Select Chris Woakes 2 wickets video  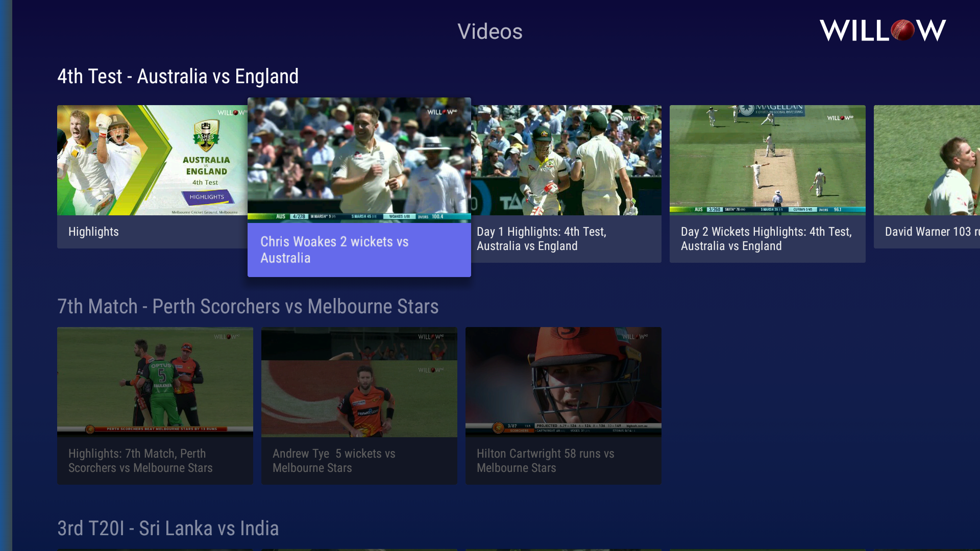359,187
